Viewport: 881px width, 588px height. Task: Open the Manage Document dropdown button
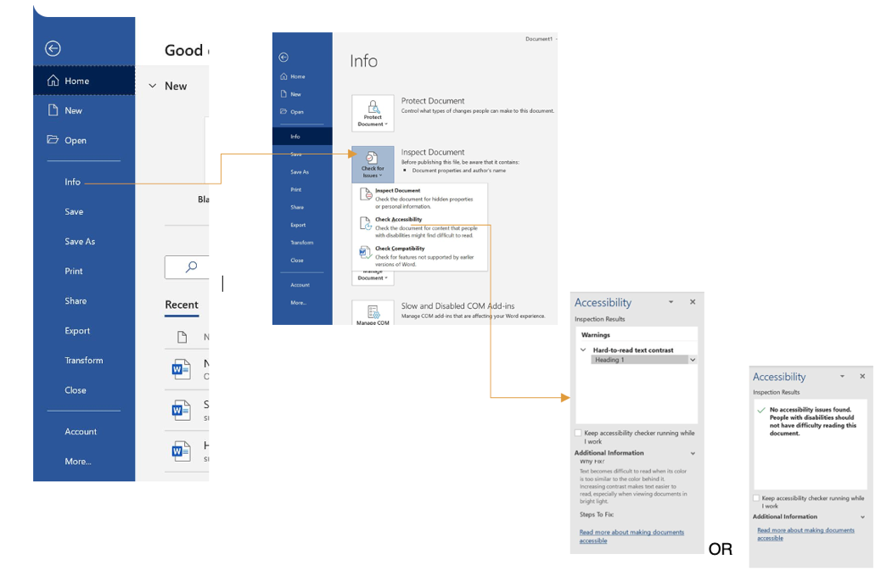pyautogui.click(x=373, y=277)
